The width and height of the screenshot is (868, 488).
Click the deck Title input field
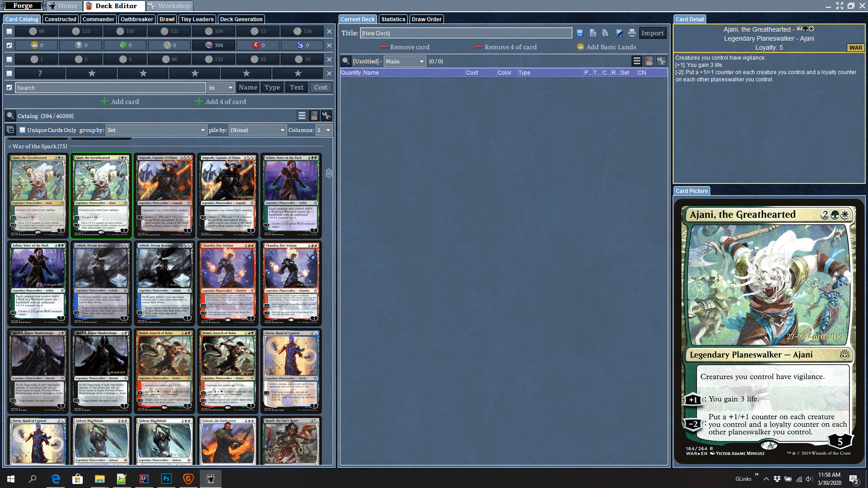466,33
